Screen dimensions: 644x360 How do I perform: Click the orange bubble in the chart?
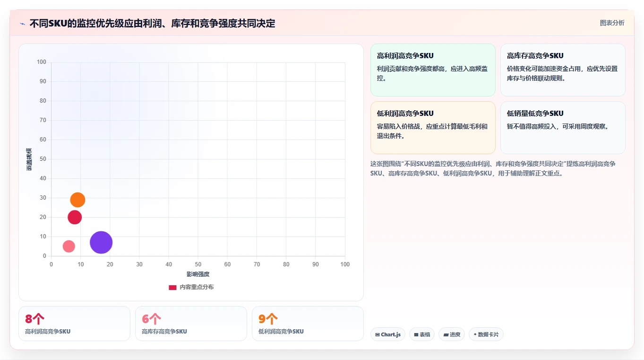coord(77,200)
